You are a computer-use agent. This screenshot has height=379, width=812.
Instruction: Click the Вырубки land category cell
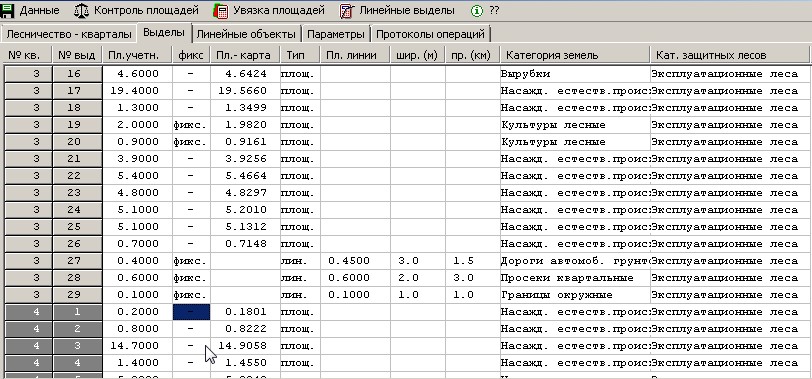click(x=575, y=74)
